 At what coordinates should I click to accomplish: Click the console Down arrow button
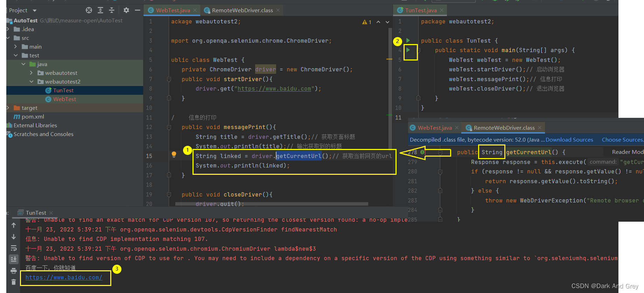click(x=14, y=237)
